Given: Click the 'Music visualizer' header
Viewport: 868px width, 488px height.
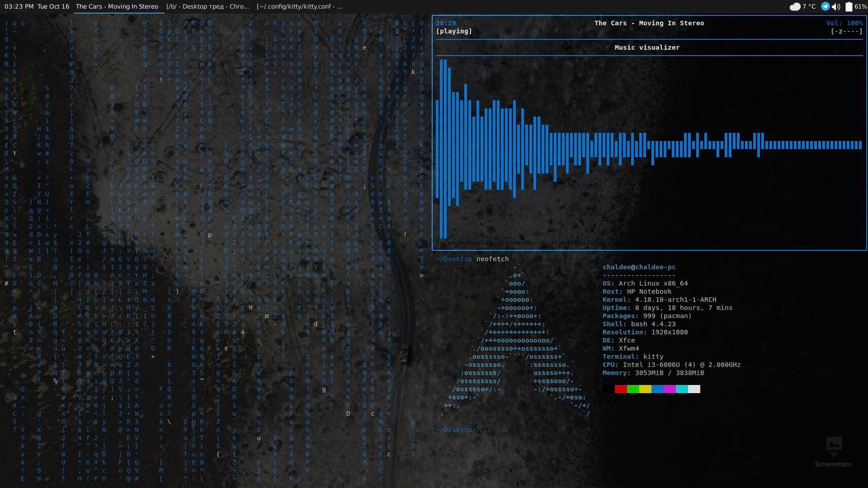Looking at the screenshot, I should tap(647, 47).
